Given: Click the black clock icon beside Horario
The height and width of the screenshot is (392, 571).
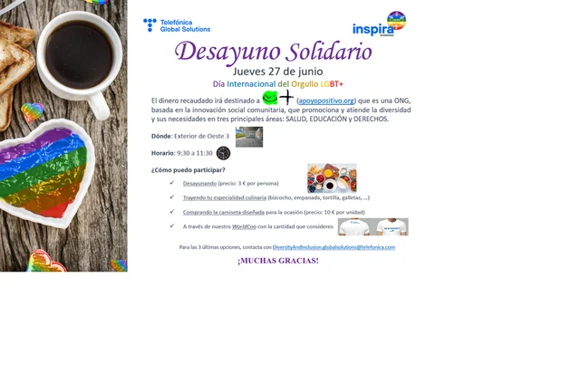Looking at the screenshot, I should (223, 153).
